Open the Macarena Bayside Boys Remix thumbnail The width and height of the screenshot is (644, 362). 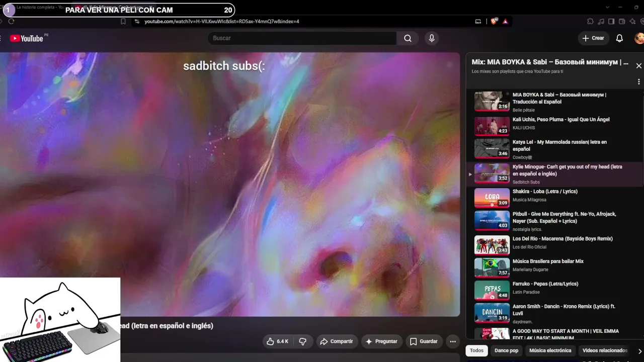click(x=492, y=245)
